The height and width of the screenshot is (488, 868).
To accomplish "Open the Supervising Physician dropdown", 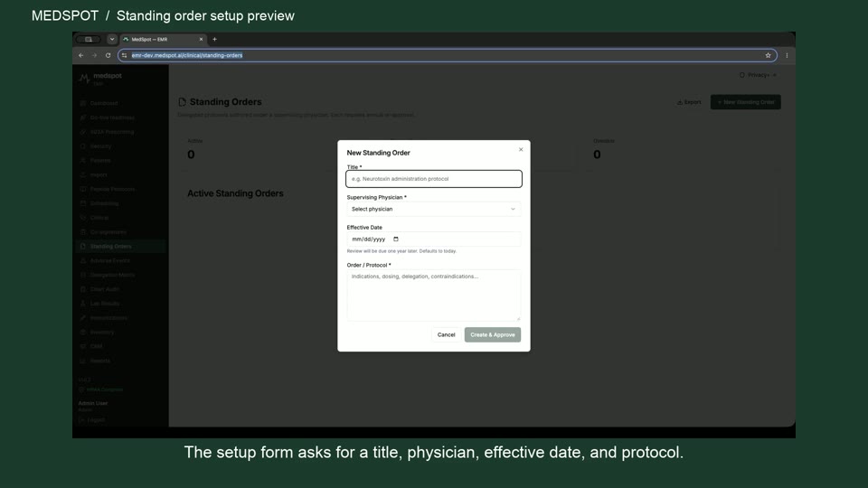I will coord(433,209).
